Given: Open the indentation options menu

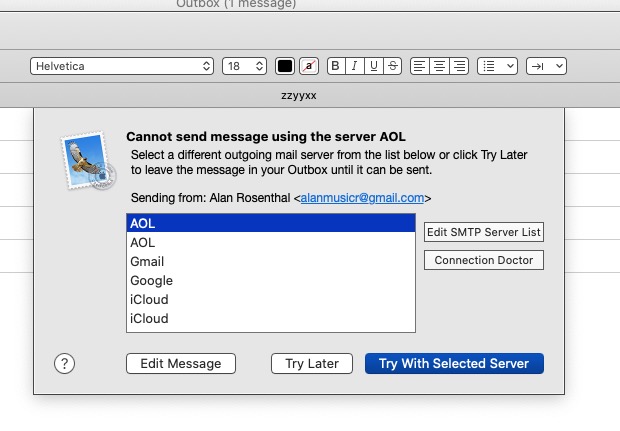Looking at the screenshot, I should pyautogui.click(x=546, y=66).
